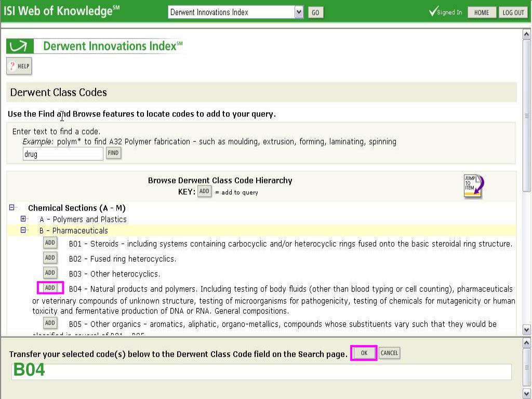This screenshot has height=399, width=532.
Task: Select A - Polymers and Plastics row
Action: tap(83, 219)
